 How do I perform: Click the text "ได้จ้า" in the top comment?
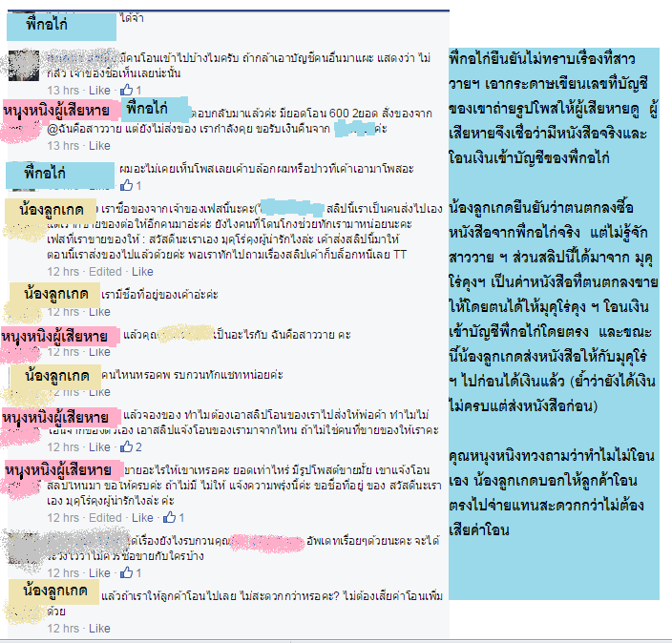pyautogui.click(x=132, y=18)
